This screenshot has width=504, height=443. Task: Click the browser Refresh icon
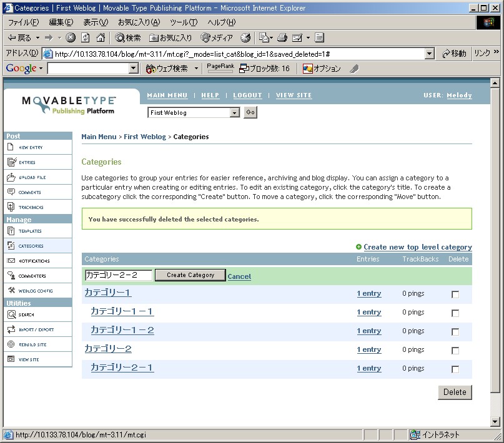click(x=85, y=37)
